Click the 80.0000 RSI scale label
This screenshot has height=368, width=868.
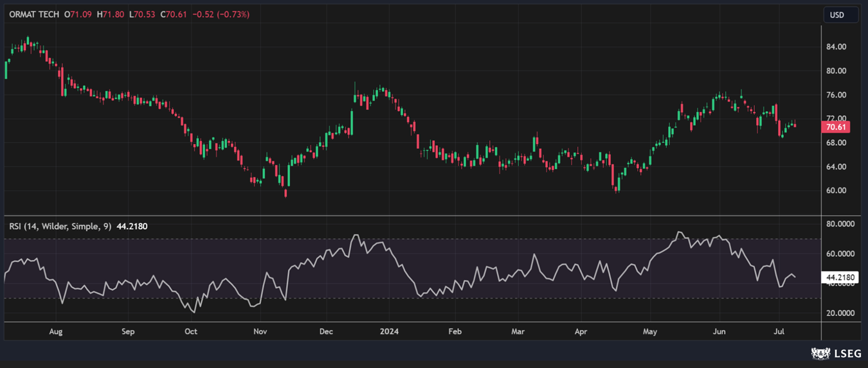840,224
